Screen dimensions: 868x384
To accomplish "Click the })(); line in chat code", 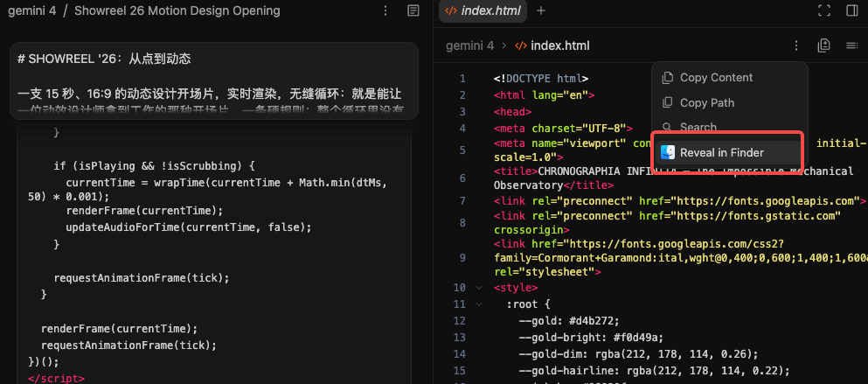I will (43, 362).
